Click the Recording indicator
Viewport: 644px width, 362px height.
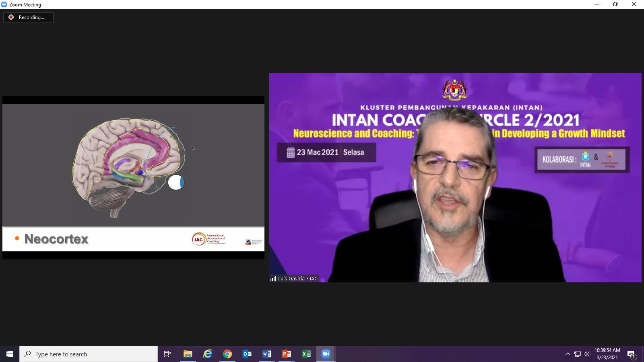click(x=28, y=17)
